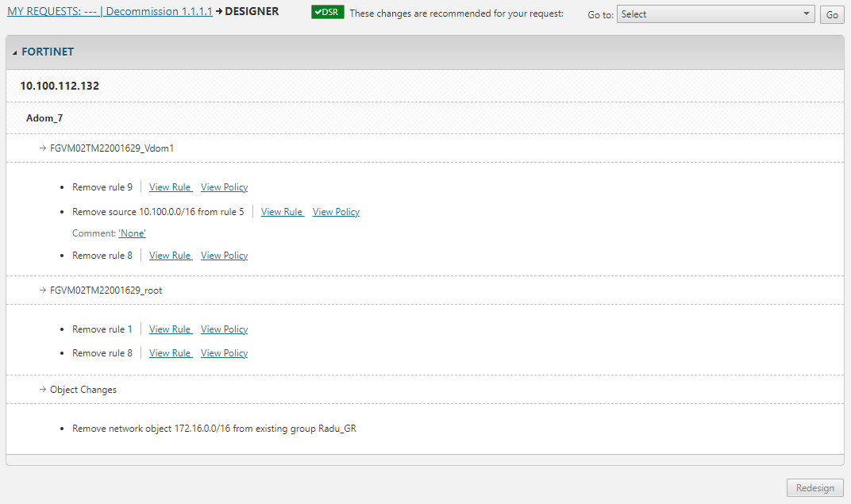View Policy for rule 8 under Vdom1
This screenshot has width=851, height=504.
pos(224,256)
